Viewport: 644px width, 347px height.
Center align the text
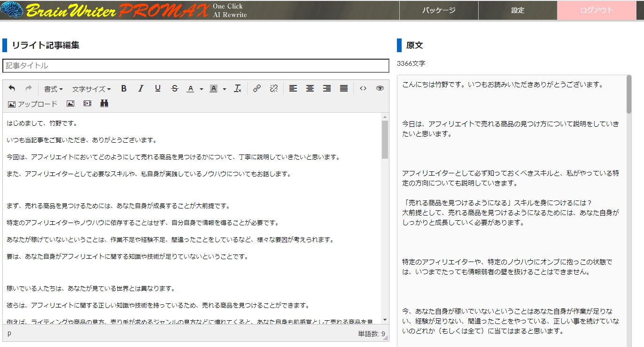(310, 89)
